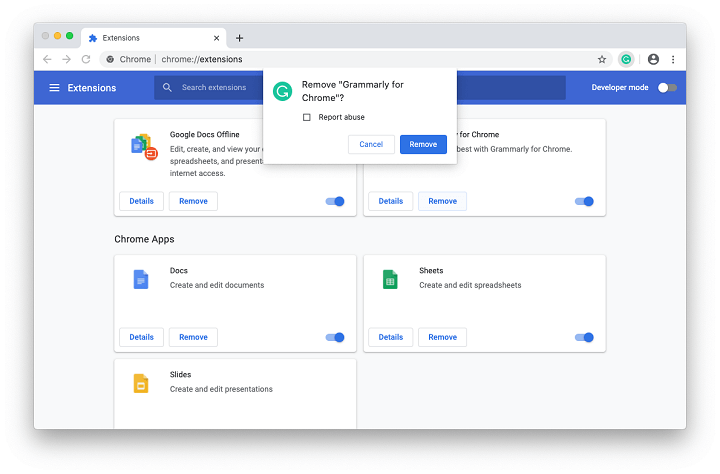Click the Sheets app icon
The width and height of the screenshot is (720, 474).
point(390,279)
